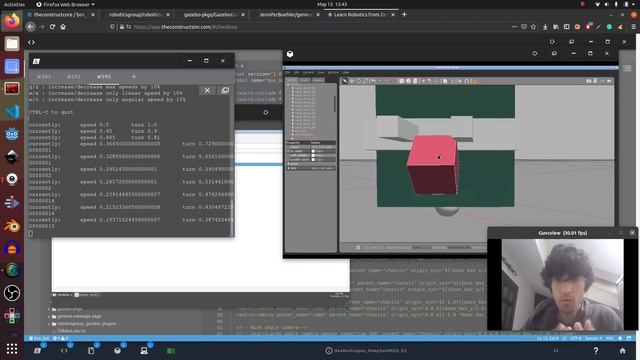
Task: Click the green panel icon in bottom bar
Action: (x=171, y=351)
